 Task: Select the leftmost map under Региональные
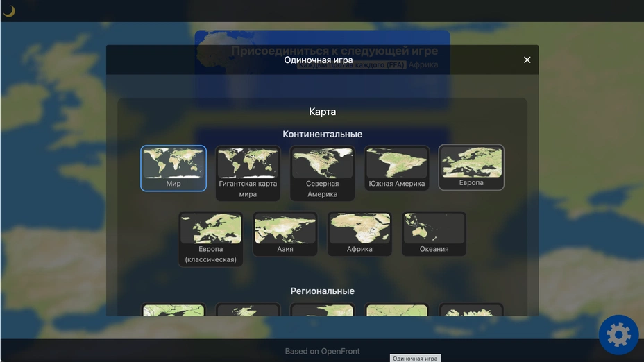(x=173, y=310)
